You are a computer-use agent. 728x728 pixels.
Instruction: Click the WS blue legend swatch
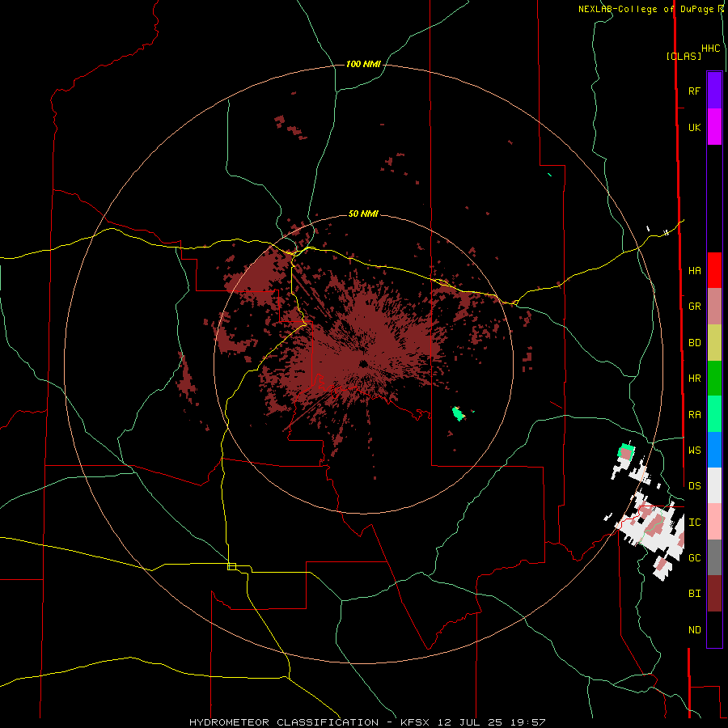(x=714, y=450)
